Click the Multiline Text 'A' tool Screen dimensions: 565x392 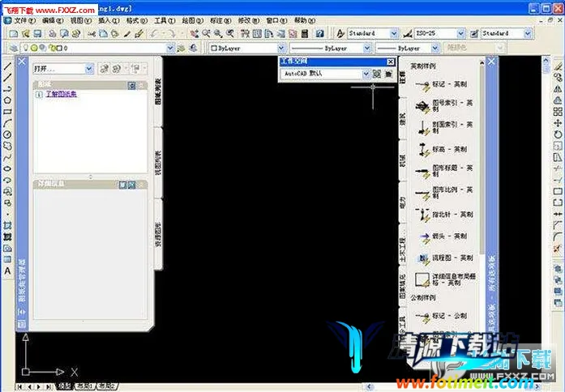click(7, 271)
